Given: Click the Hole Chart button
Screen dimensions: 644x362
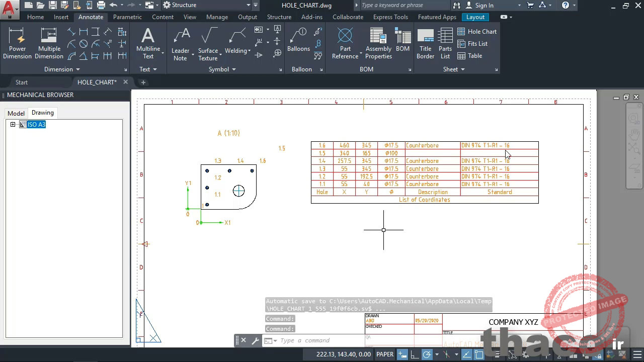Looking at the screenshot, I should pos(476,31).
